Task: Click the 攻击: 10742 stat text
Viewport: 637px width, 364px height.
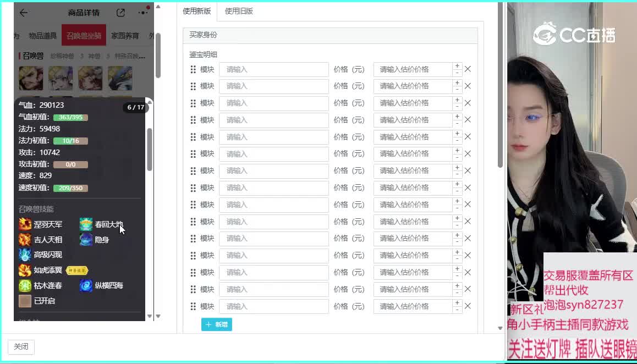Action: pyautogui.click(x=39, y=152)
